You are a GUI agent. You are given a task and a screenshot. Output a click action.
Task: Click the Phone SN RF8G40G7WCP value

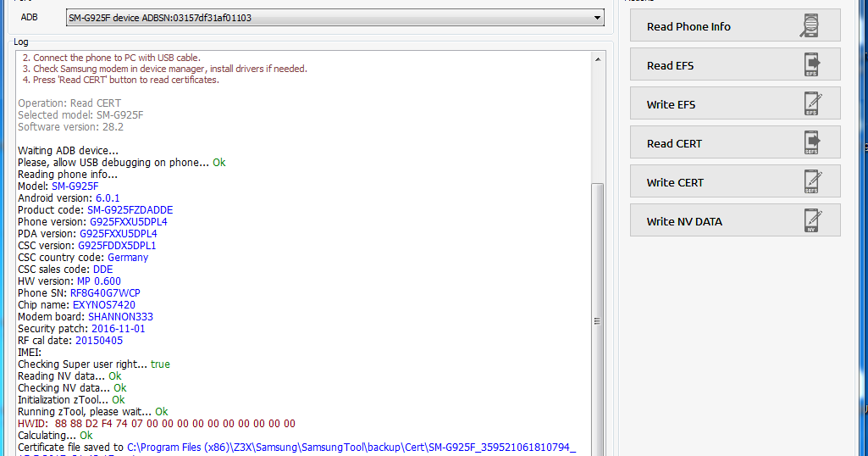[105, 293]
